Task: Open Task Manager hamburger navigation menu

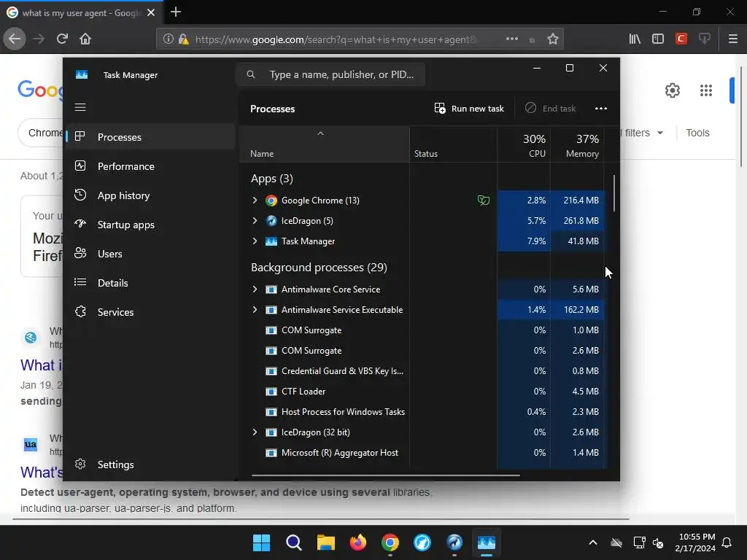Action: click(80, 107)
